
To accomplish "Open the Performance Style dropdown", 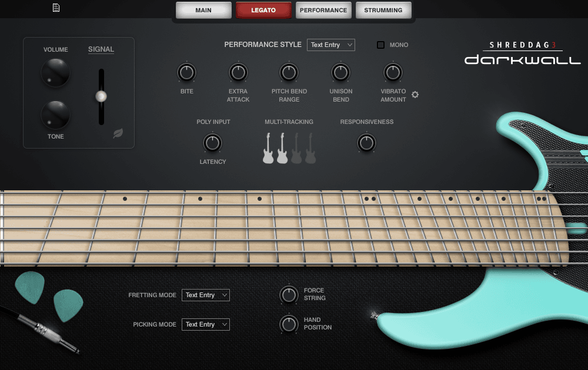I will [331, 45].
